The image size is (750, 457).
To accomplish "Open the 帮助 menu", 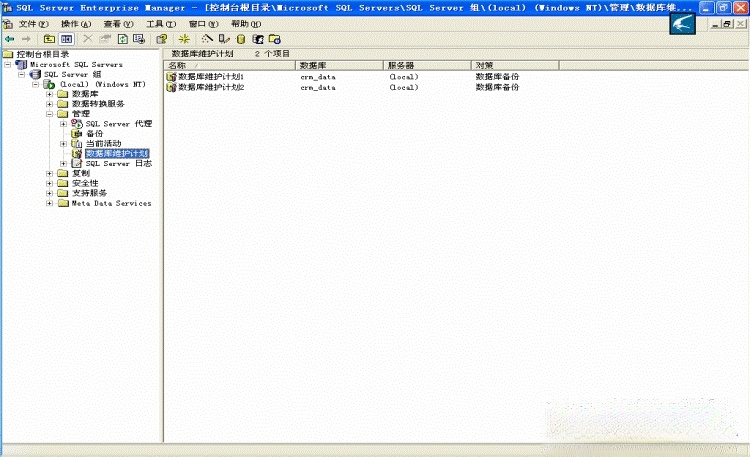I will [x=246, y=23].
